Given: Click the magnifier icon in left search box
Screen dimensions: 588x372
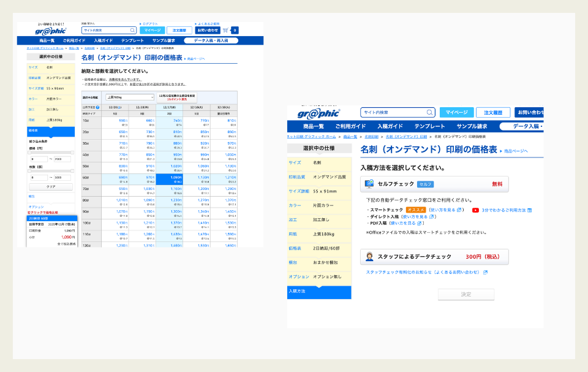Looking at the screenshot, I should coord(133,30).
